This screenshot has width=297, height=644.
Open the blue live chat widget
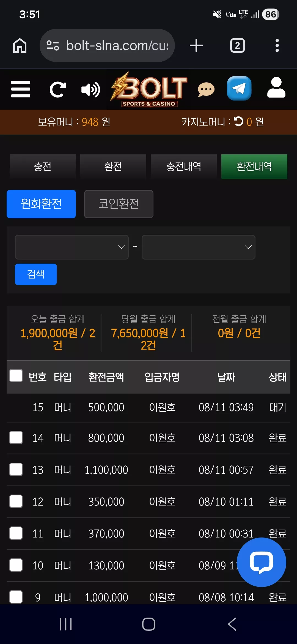coord(261,562)
